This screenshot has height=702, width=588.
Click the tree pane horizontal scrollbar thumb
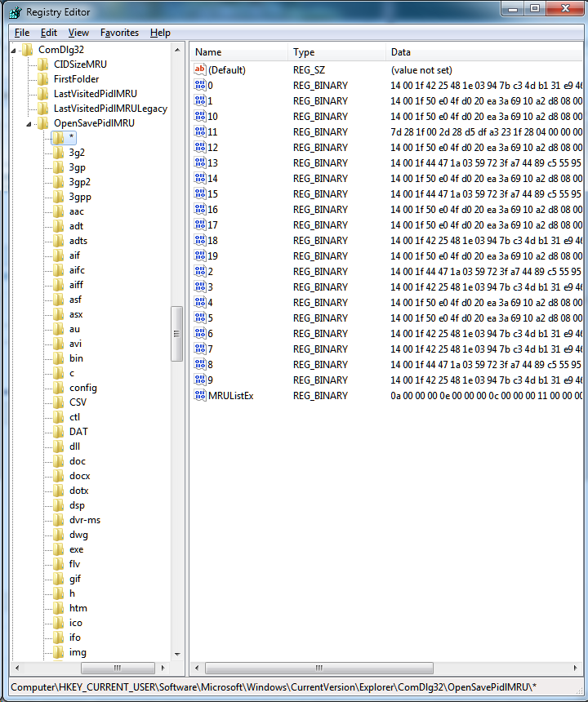click(118, 668)
